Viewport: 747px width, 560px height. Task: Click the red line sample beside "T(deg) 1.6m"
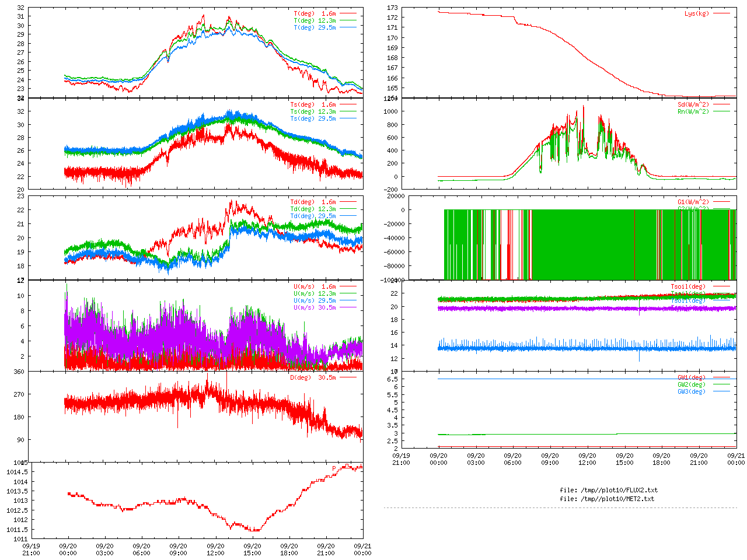[x=348, y=13]
